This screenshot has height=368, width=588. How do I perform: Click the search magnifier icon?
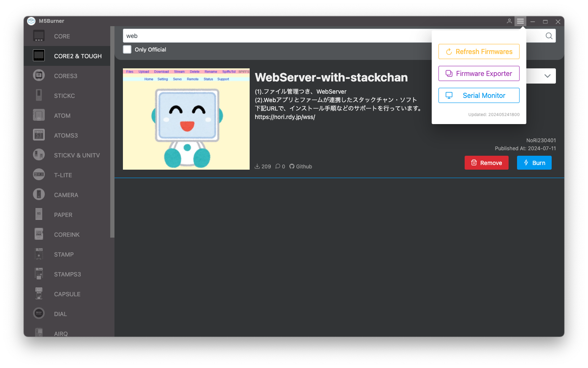point(549,36)
